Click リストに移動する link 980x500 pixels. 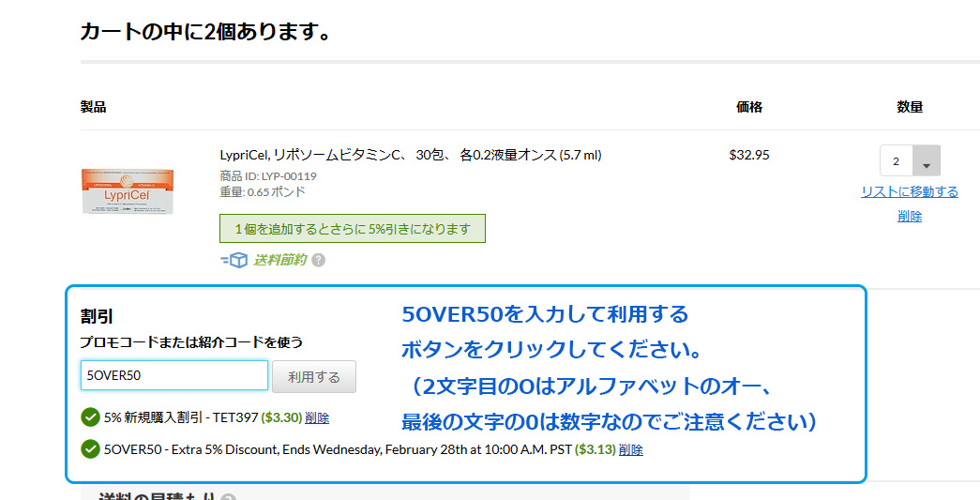click(910, 191)
